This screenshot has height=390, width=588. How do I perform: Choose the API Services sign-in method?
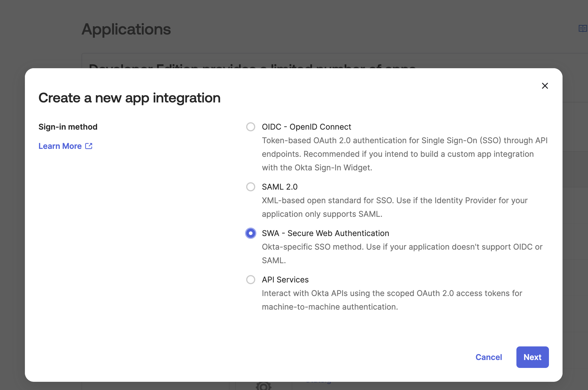[250, 280]
